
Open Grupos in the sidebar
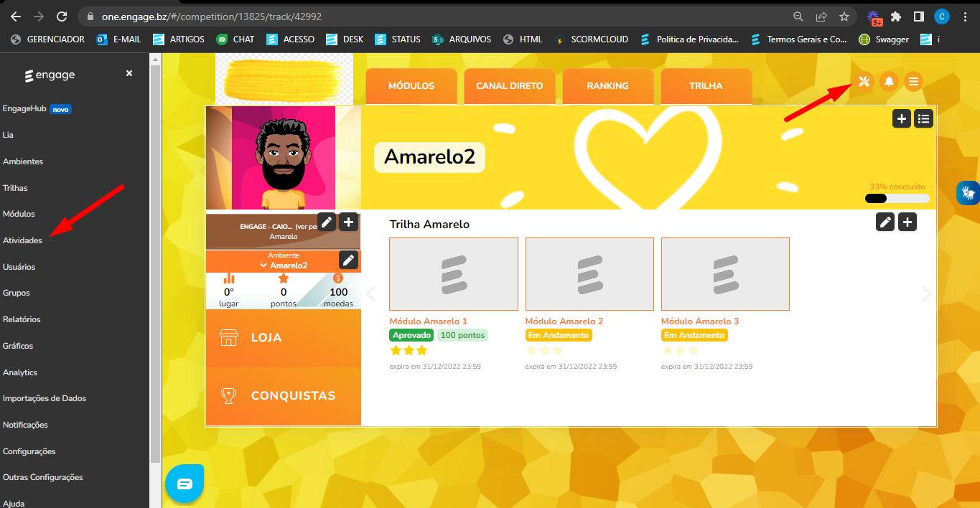click(x=17, y=293)
